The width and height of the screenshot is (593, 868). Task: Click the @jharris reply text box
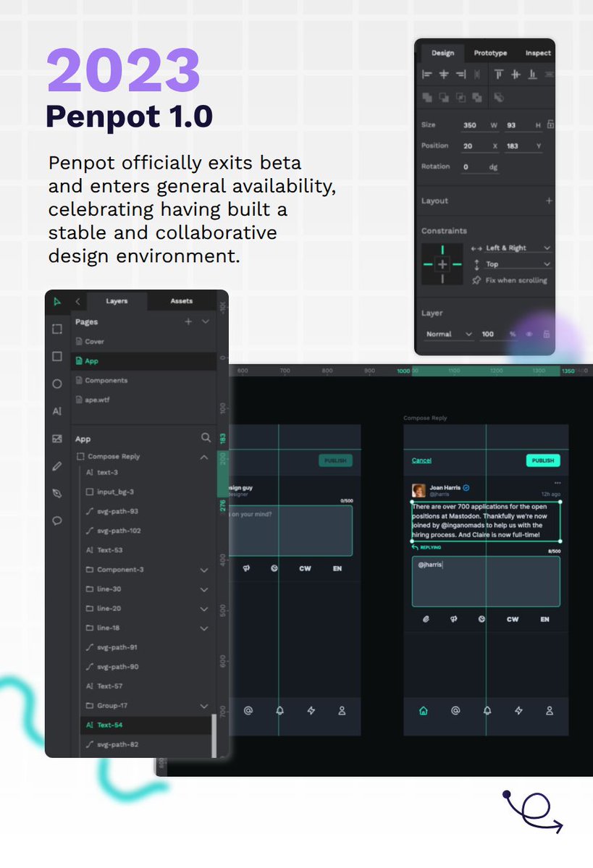coord(486,581)
